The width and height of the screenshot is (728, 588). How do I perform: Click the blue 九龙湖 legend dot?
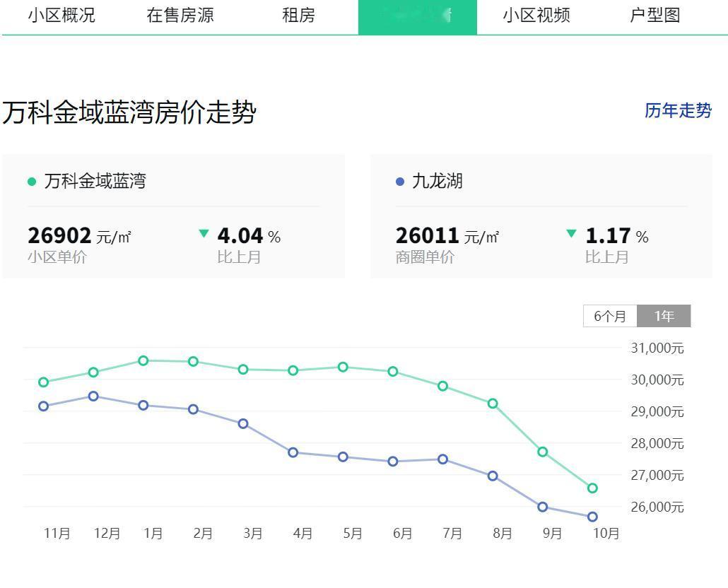[400, 182]
